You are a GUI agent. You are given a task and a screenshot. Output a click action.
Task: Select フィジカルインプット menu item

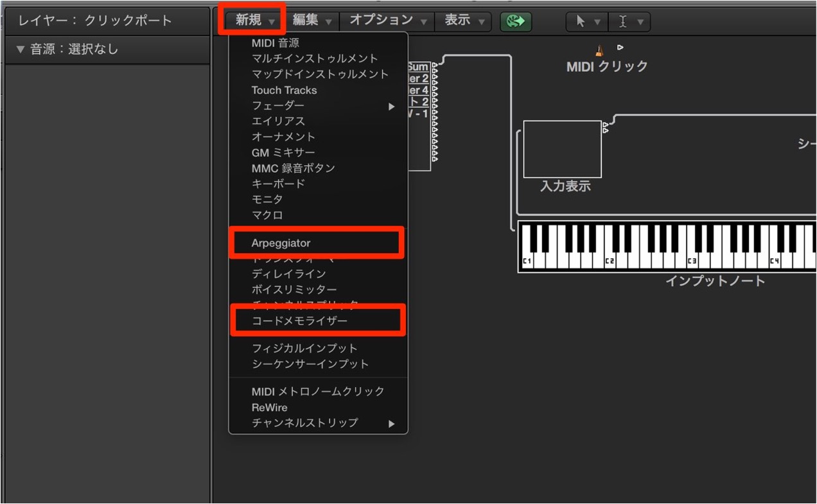point(318,348)
